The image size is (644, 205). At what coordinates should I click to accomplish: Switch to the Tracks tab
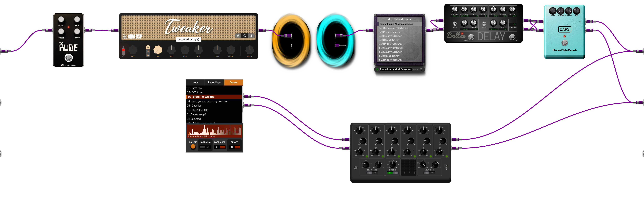234,82
